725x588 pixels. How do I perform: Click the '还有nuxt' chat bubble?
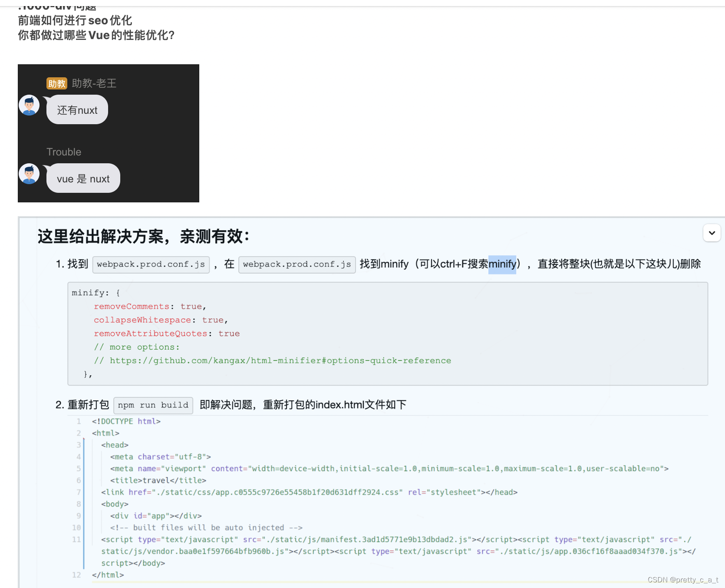click(77, 110)
